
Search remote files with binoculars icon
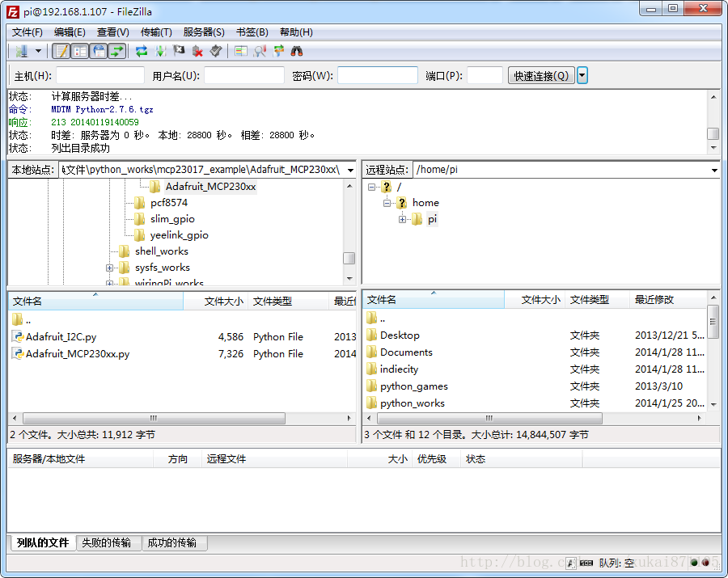[x=297, y=51]
